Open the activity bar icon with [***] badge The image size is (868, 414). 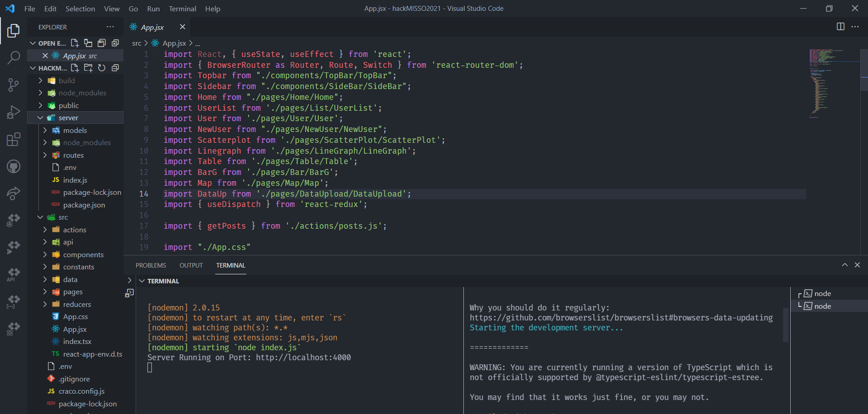click(14, 301)
